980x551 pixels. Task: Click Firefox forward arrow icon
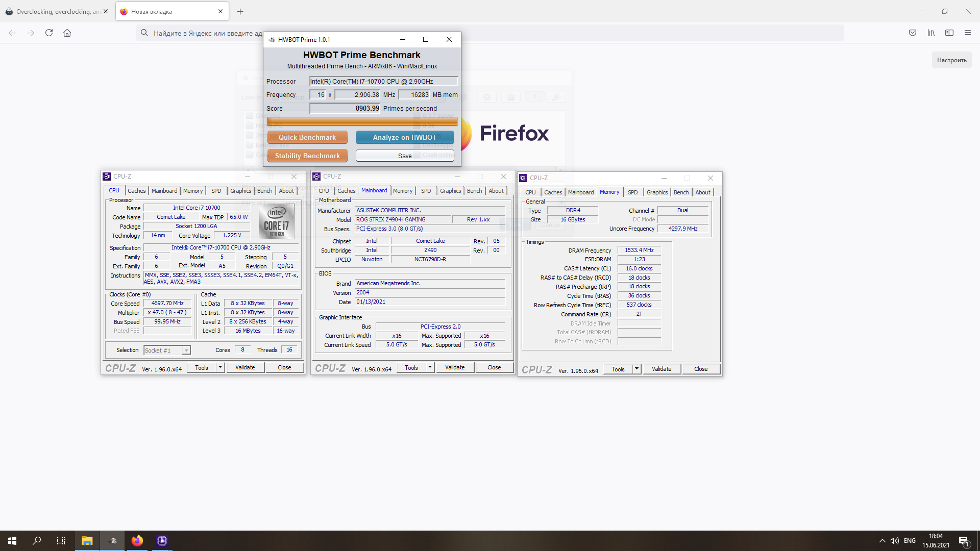click(x=31, y=33)
